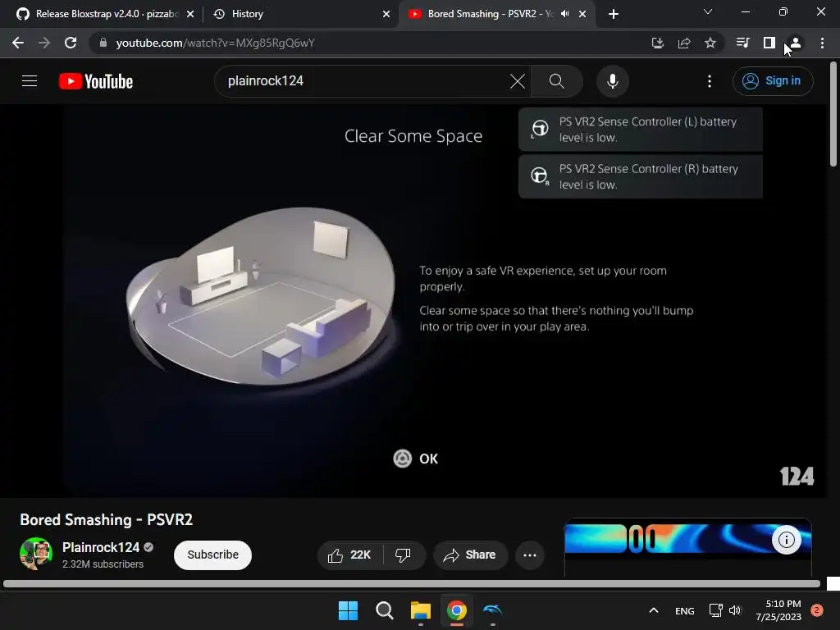Click the Share button

pos(470,555)
